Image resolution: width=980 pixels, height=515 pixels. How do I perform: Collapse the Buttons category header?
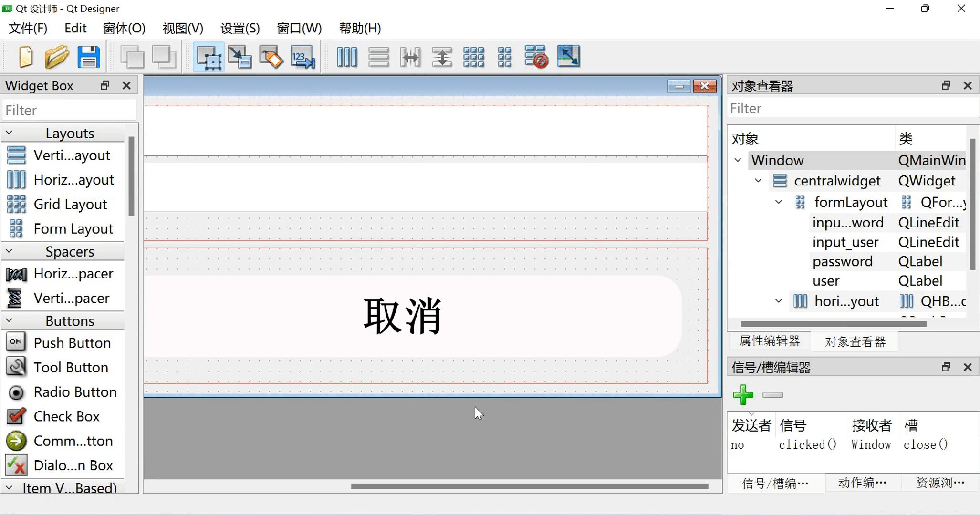click(x=9, y=321)
